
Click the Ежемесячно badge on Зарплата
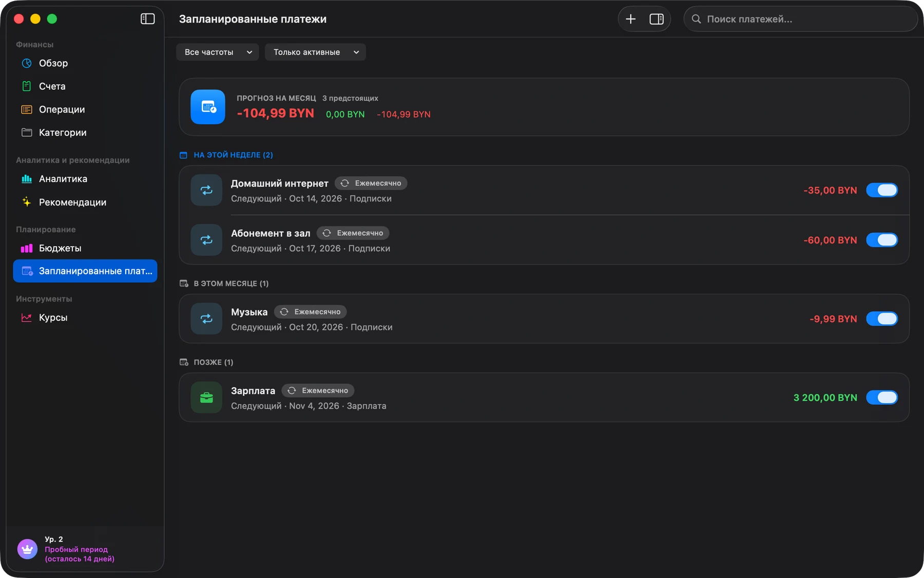coord(318,390)
